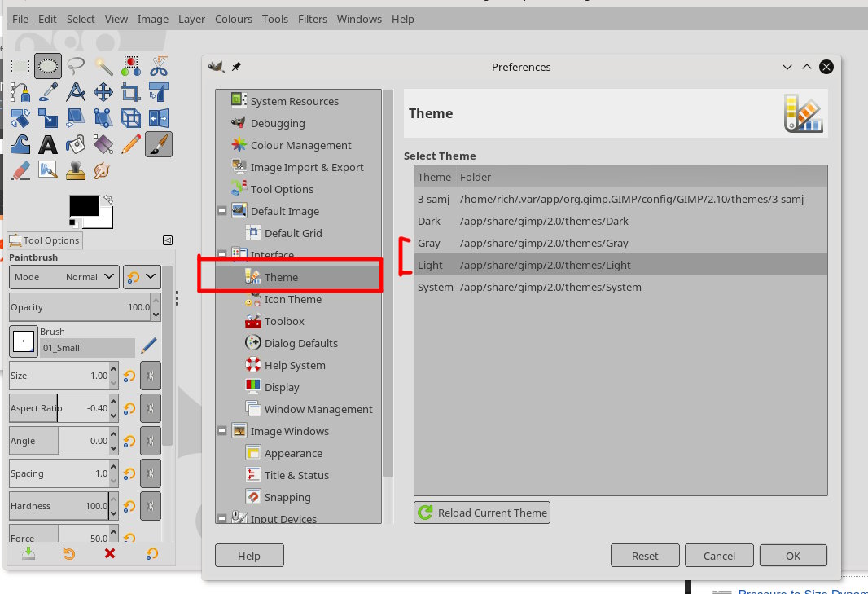Select the Pencil tool
The image size is (868, 594).
tap(131, 144)
